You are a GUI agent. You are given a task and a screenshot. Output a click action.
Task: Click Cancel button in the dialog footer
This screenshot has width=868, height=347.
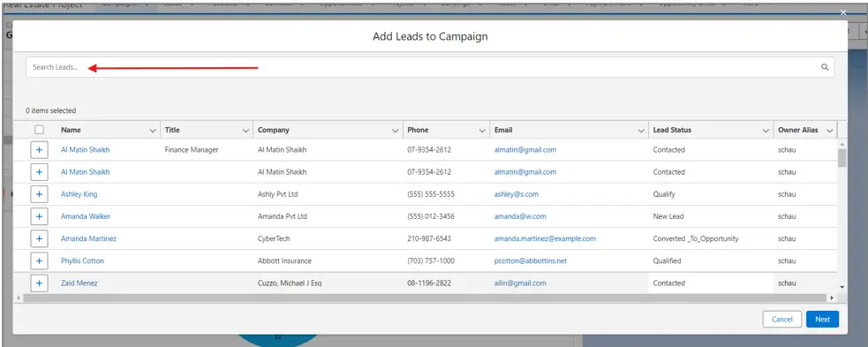(x=782, y=320)
